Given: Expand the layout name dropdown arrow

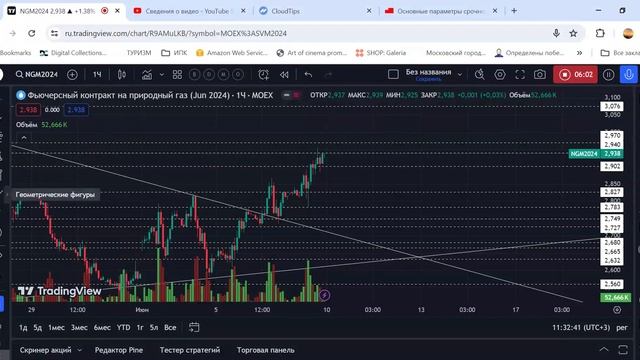Looking at the screenshot, I should click(460, 75).
